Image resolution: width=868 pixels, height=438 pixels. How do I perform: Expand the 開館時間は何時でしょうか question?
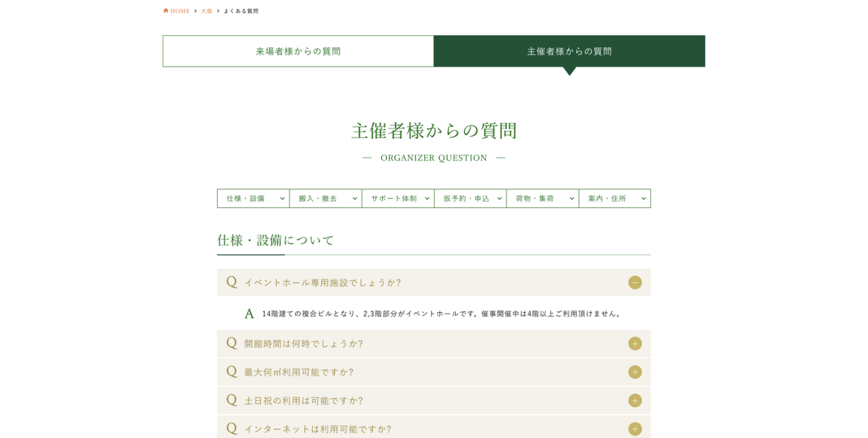tap(304, 343)
